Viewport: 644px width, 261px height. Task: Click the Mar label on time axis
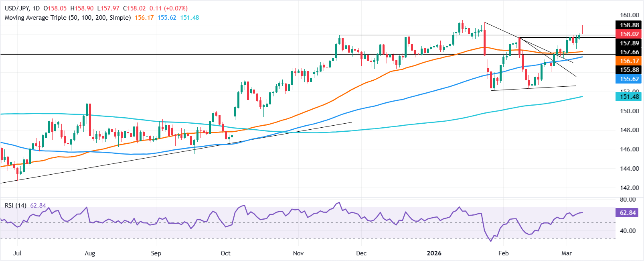click(x=566, y=253)
